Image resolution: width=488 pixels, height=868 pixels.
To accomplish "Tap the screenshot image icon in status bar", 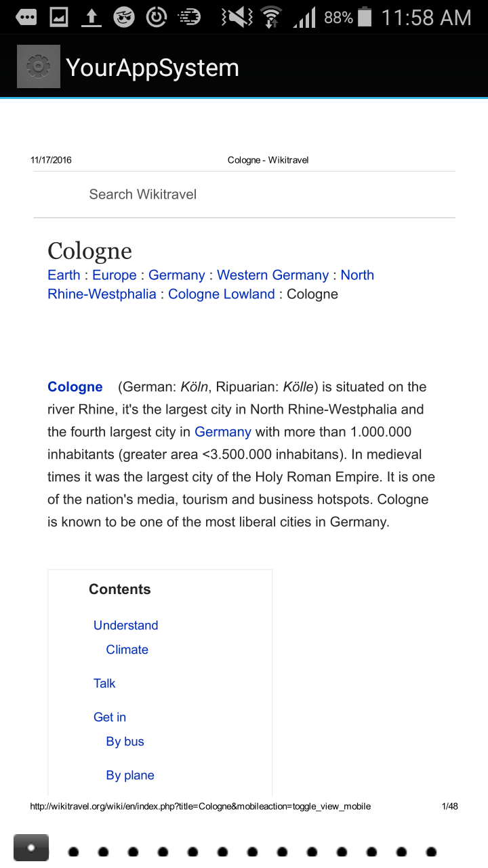I will coord(58,17).
